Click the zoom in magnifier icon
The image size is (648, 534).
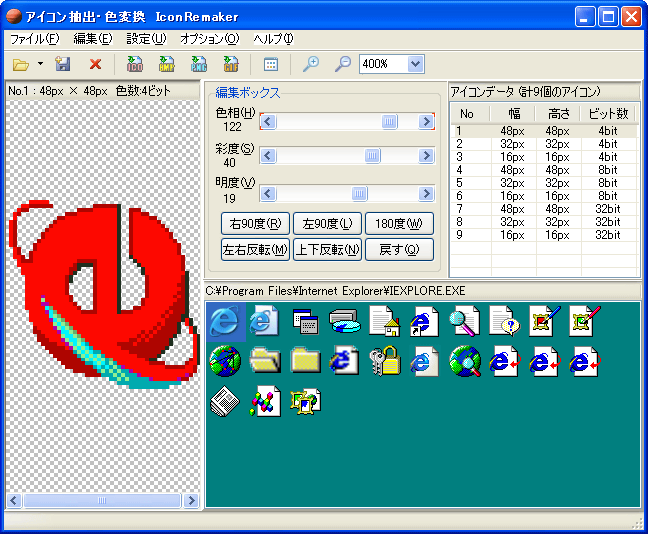coord(311,64)
